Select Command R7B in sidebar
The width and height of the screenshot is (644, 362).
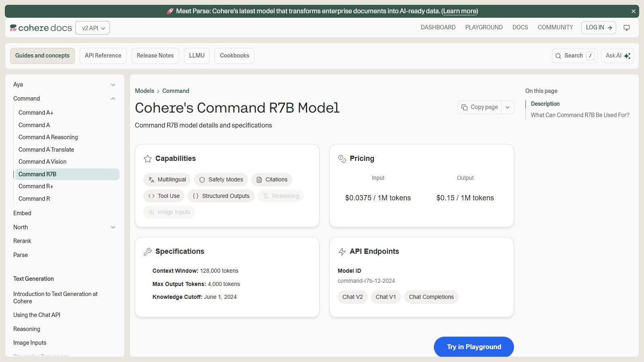click(x=67, y=174)
